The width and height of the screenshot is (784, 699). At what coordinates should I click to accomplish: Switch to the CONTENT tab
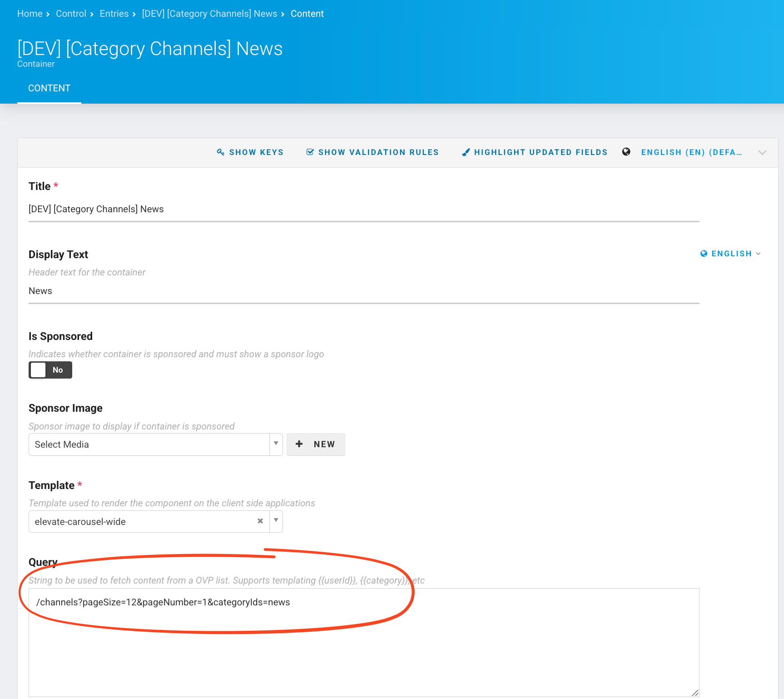[x=49, y=88]
